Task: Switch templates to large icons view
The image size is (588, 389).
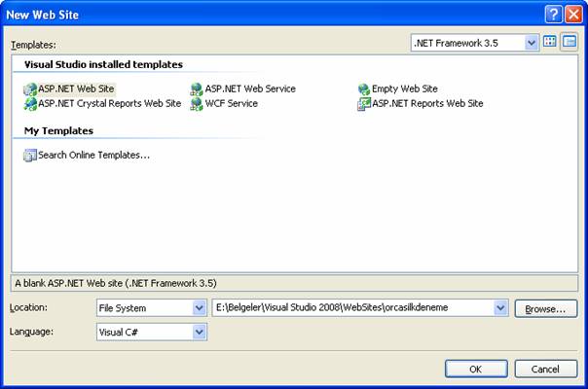Action: (550, 42)
